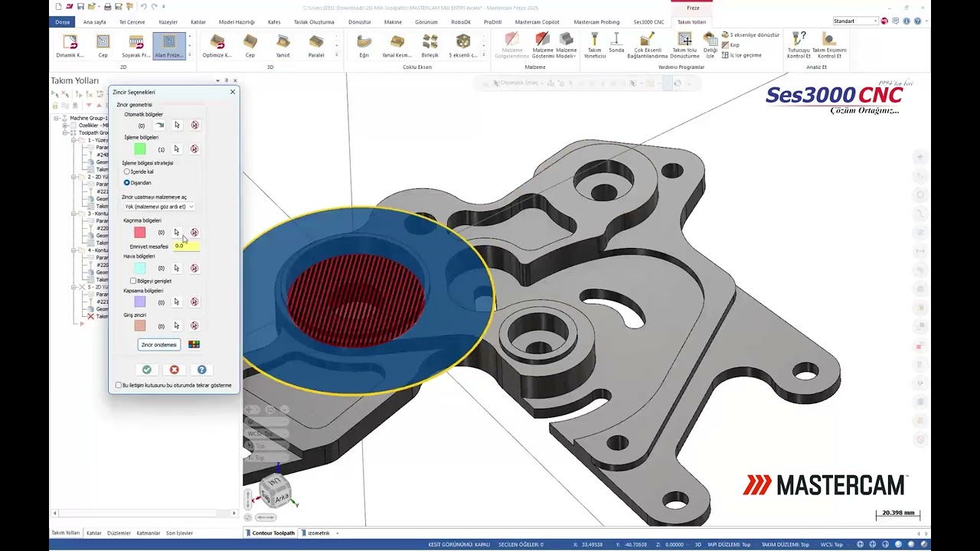Confirm the chain options with green checkmark

point(146,370)
